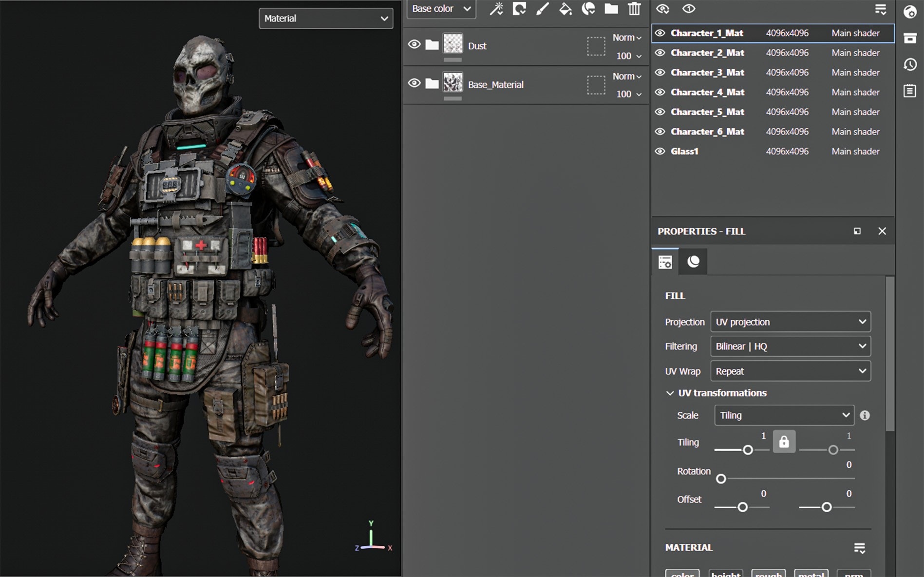
Task: Open the History panel clock icon
Action: [910, 65]
